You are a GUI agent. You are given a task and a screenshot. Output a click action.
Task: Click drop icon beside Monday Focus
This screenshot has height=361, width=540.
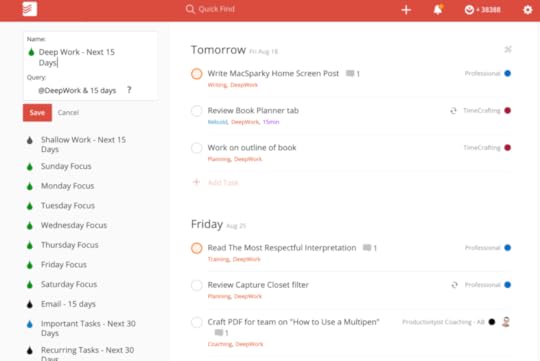coord(30,186)
